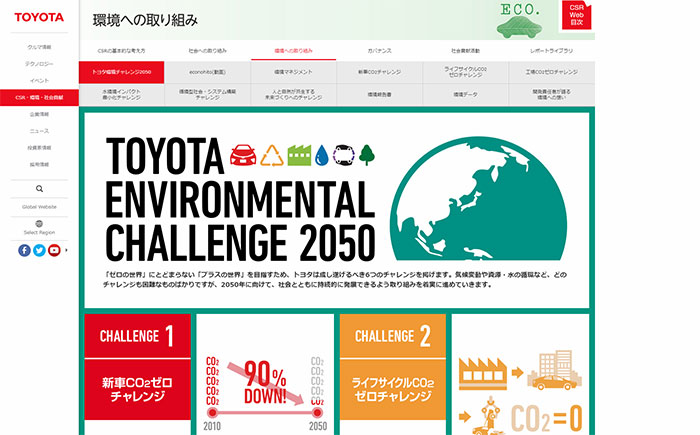Open 人と自然が共生する未来づくり item

tap(293, 94)
